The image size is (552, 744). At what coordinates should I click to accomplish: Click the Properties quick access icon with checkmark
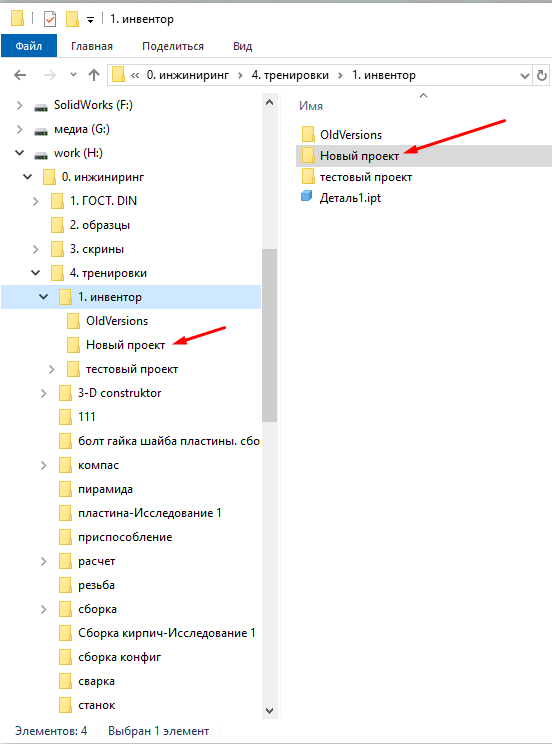pos(49,19)
